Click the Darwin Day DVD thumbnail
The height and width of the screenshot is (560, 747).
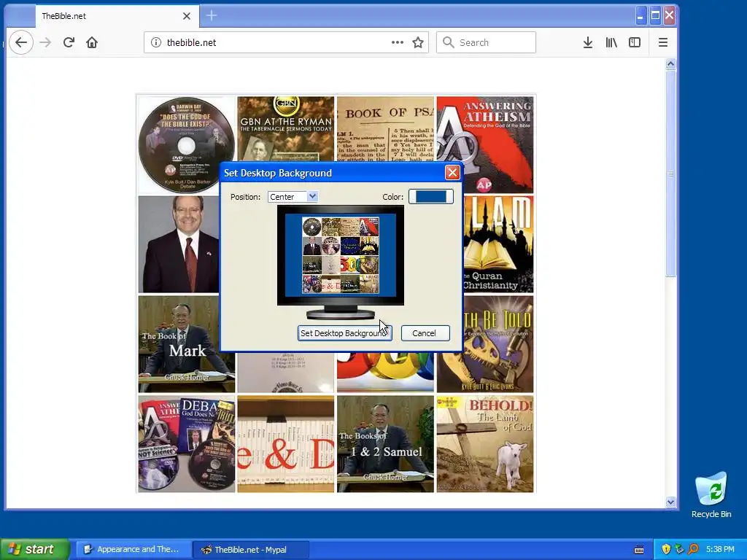coord(187,145)
